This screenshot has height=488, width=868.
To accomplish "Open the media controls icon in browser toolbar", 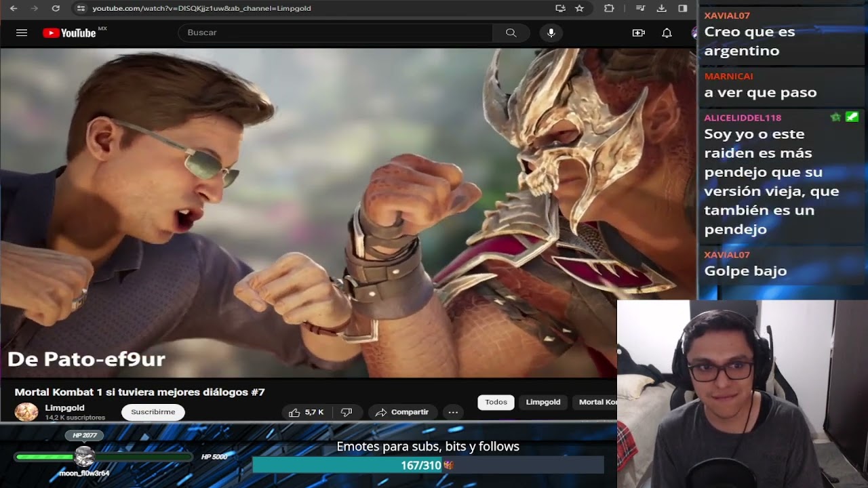I will click(640, 8).
